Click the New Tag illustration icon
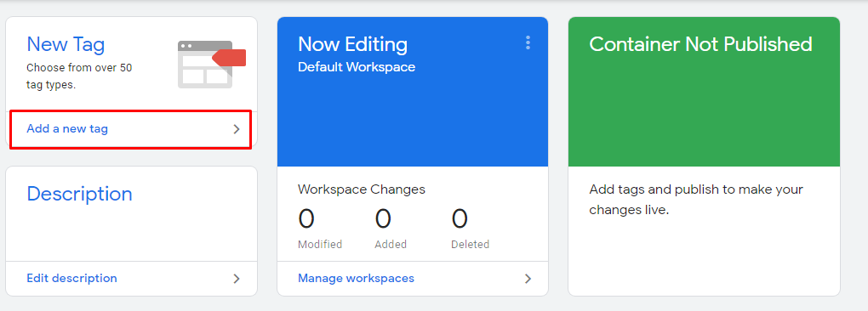868x311 pixels. tap(211, 64)
